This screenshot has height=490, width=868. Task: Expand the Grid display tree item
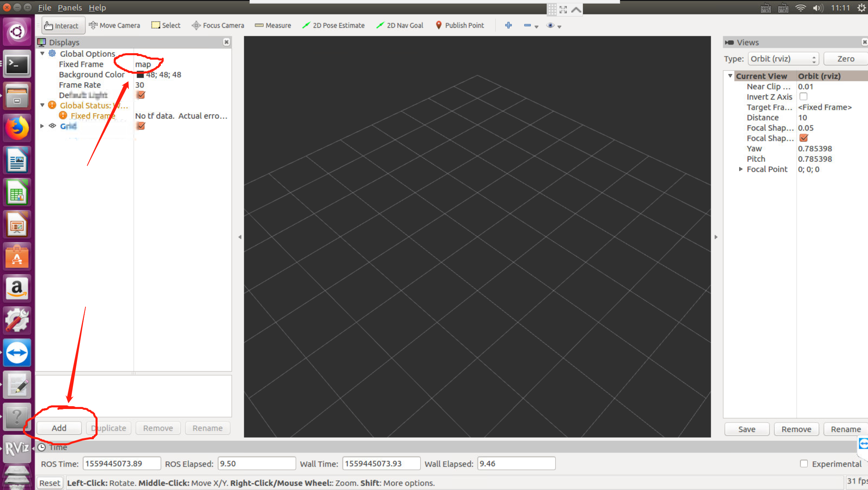[x=42, y=126]
